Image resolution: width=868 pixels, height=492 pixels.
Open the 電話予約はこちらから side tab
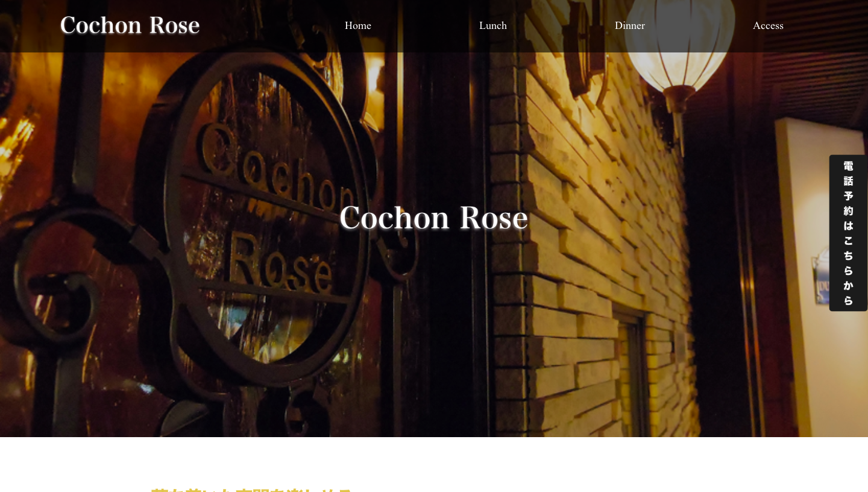pyautogui.click(x=848, y=233)
